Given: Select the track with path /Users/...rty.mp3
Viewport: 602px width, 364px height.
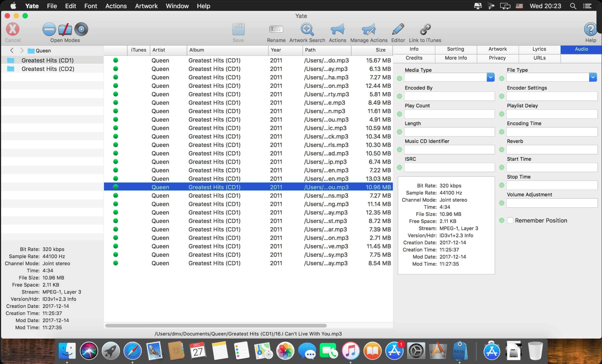Looking at the screenshot, I should coord(248,94).
